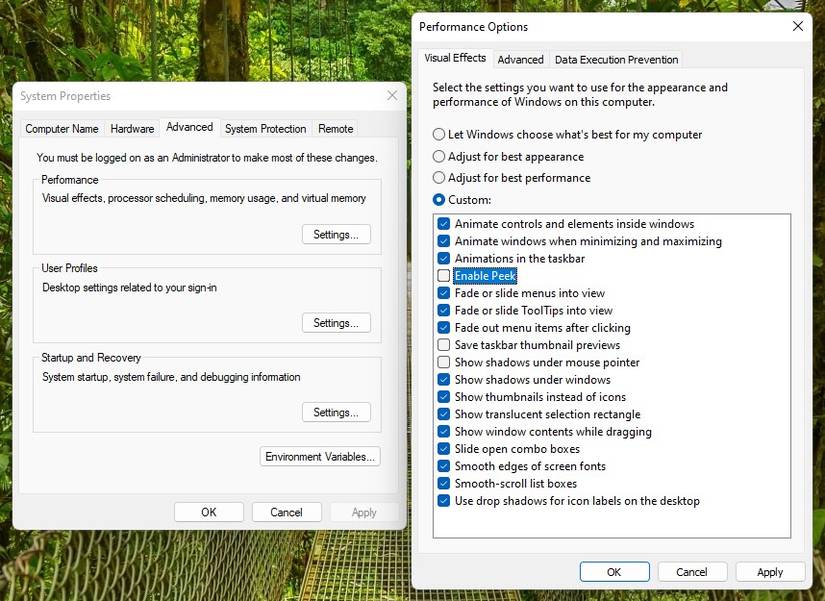
Task: Uncheck Smooth-scroll list boxes
Action: pos(444,484)
